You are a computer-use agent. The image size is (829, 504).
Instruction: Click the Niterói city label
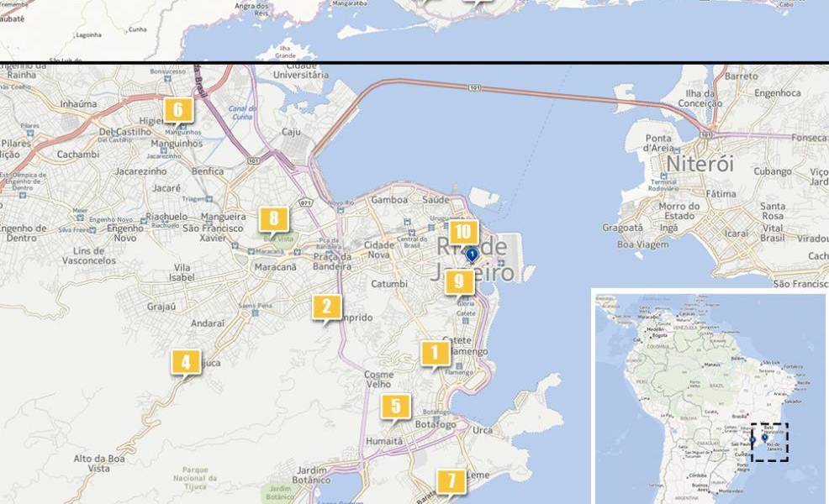tap(700, 163)
